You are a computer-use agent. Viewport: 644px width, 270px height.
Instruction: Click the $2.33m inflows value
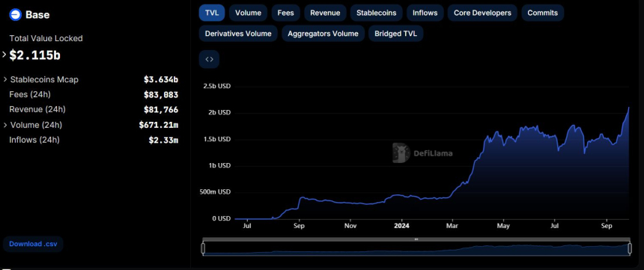(163, 140)
